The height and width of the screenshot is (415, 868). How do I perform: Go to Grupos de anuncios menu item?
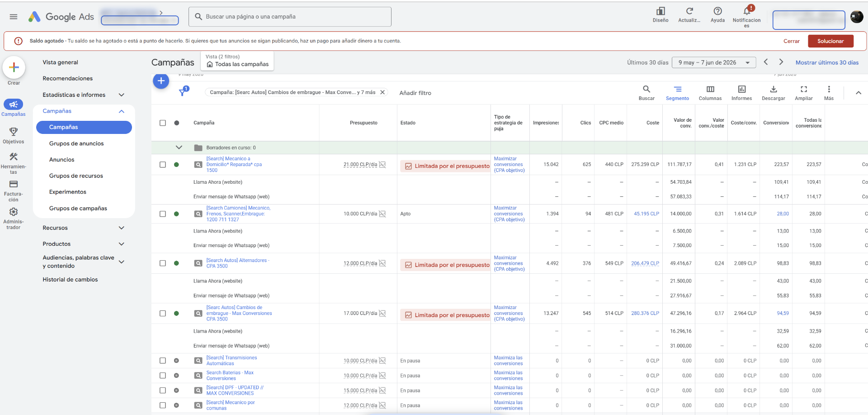76,143
